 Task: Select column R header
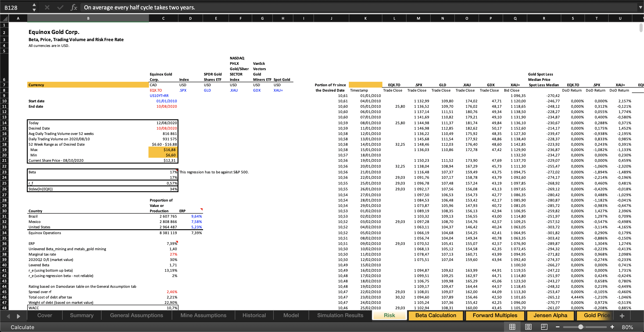click(544, 18)
